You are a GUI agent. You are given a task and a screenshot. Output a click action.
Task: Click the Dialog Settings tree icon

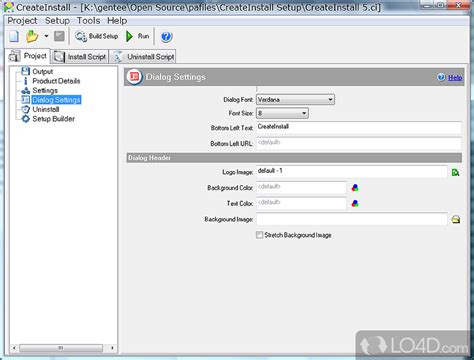[25, 100]
